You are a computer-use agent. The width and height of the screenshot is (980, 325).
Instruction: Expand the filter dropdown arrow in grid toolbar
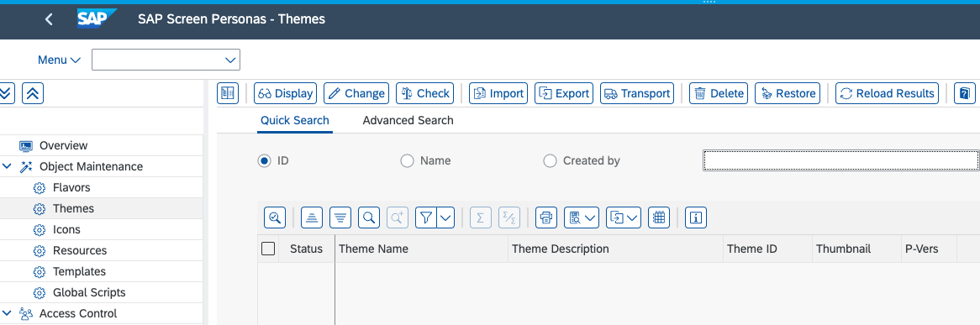pyautogui.click(x=445, y=218)
